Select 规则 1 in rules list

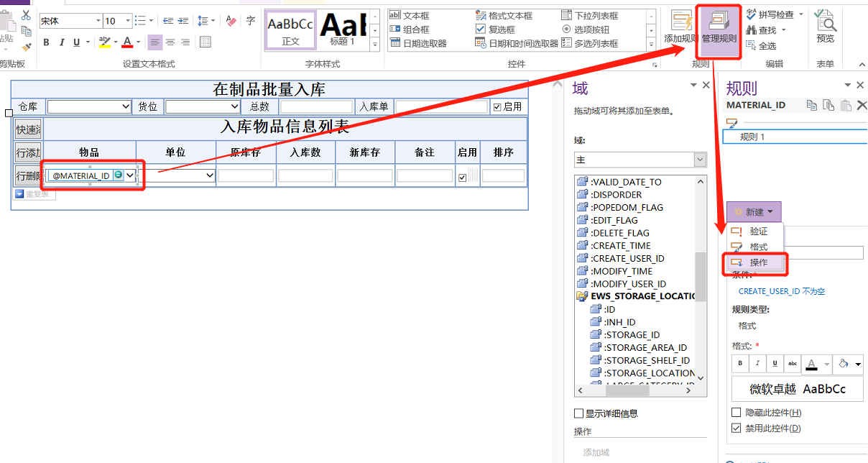point(796,137)
